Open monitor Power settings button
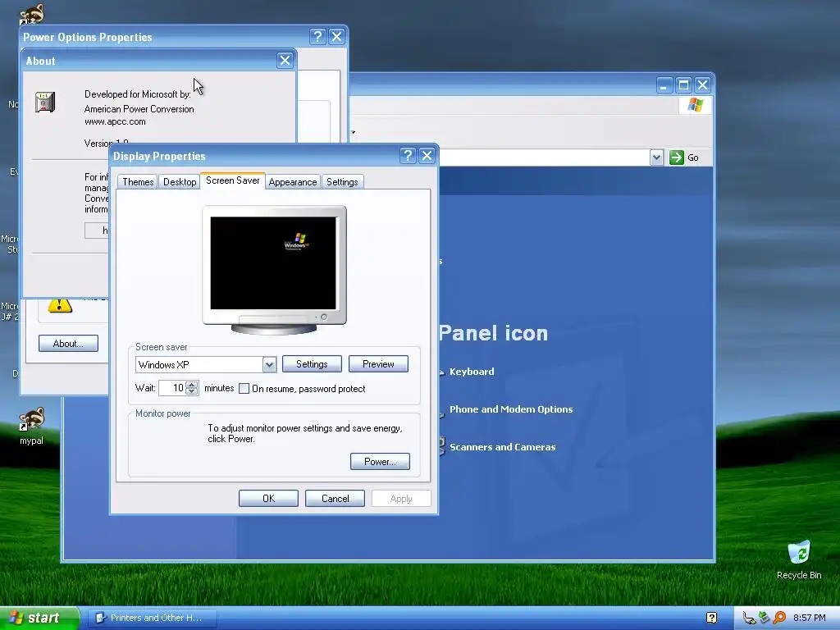 380,462
